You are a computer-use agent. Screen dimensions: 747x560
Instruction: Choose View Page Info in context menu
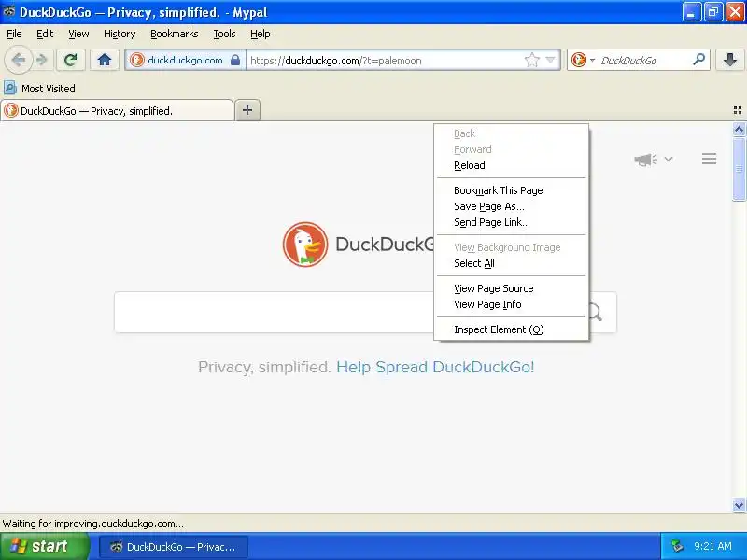[x=511, y=304]
